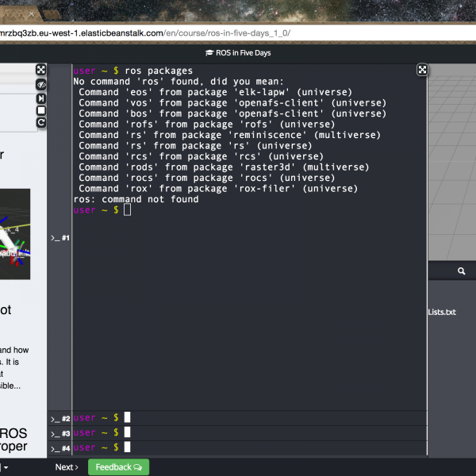Click the white square stop icon
Viewport: 476px width, 476px height.
(x=41, y=110)
